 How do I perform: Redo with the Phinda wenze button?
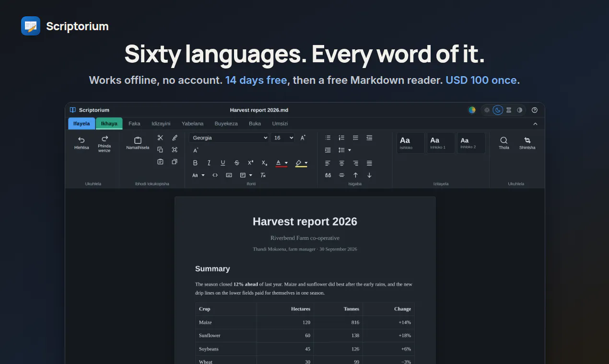pos(105,144)
